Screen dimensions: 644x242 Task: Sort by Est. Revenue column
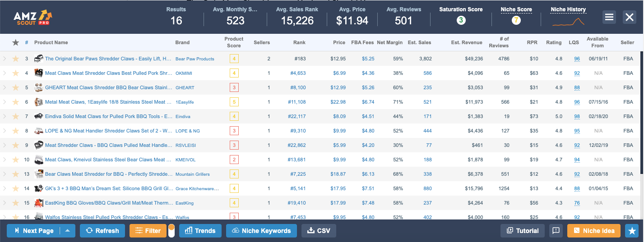point(467,42)
